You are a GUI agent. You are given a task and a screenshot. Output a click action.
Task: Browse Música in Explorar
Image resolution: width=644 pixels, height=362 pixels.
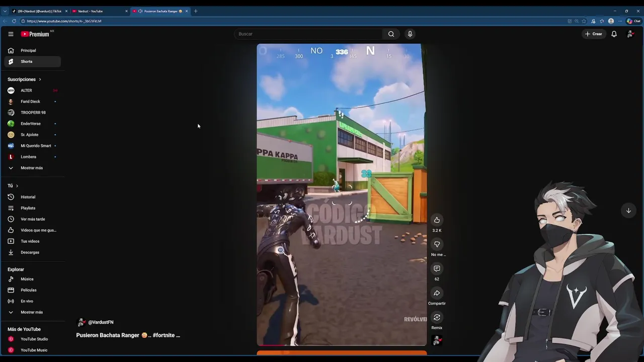pos(33,279)
